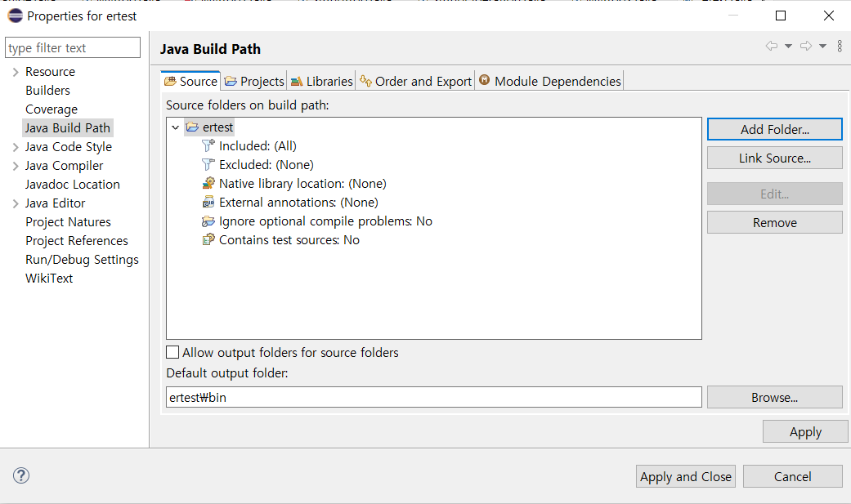The image size is (851, 504).
Task: Click the Included filter icon
Action: pyautogui.click(x=208, y=146)
